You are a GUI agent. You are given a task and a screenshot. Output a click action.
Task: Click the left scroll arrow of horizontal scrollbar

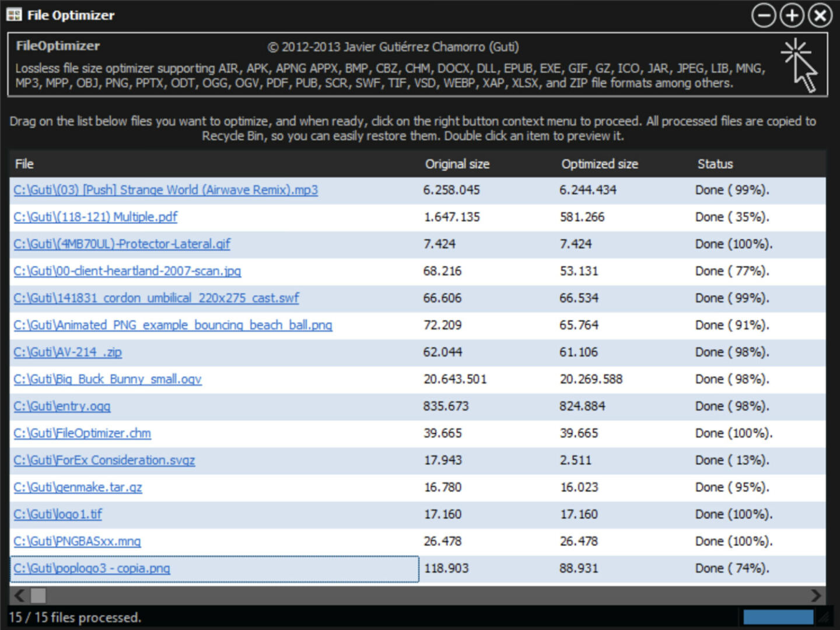pos(19,596)
